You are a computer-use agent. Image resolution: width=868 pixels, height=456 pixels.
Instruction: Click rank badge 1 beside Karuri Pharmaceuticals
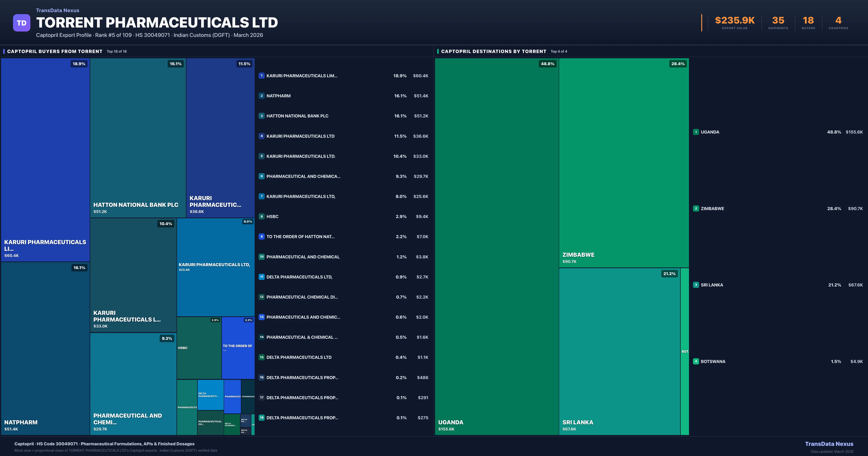(261, 76)
